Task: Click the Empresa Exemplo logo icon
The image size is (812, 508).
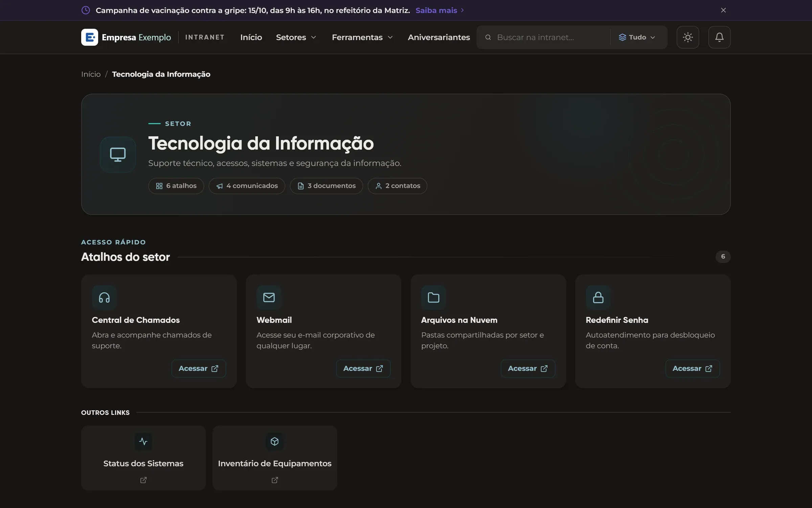Action: pyautogui.click(x=90, y=37)
